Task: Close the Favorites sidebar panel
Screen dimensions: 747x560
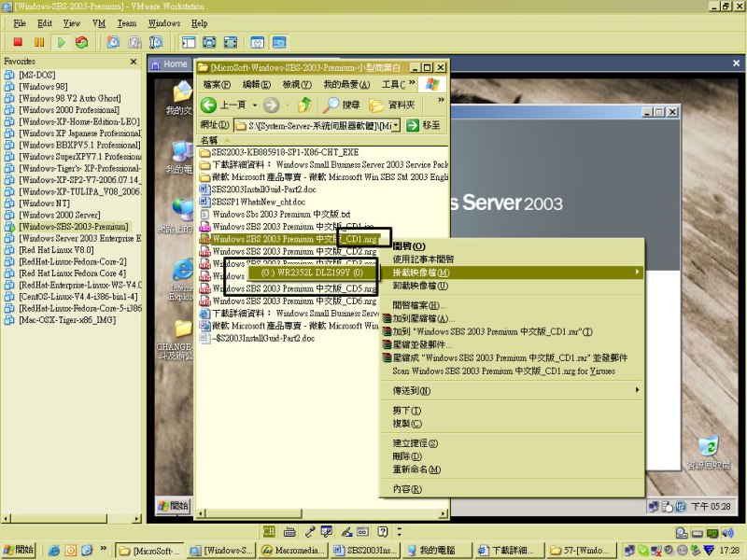Action: (x=134, y=62)
